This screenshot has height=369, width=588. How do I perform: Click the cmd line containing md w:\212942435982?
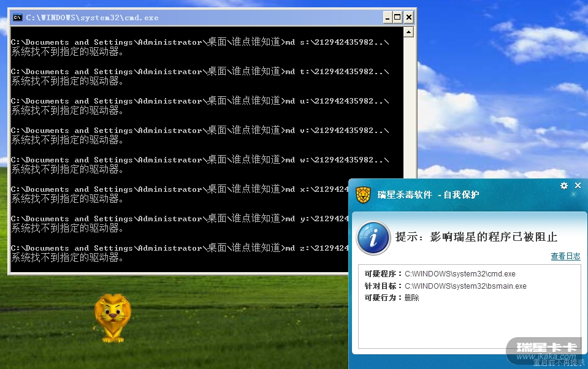tap(200, 160)
